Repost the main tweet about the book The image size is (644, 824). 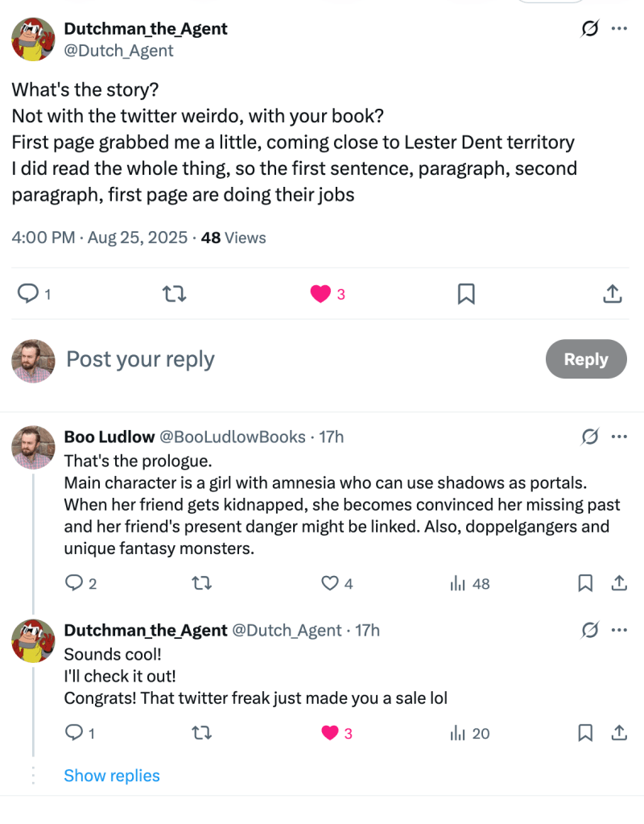click(174, 295)
